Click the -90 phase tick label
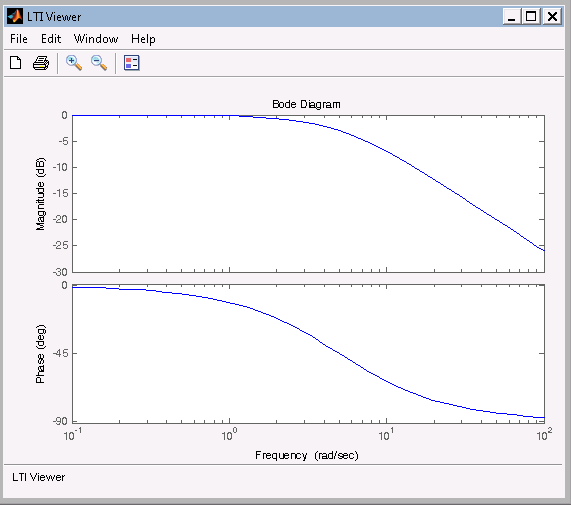 click(60, 421)
